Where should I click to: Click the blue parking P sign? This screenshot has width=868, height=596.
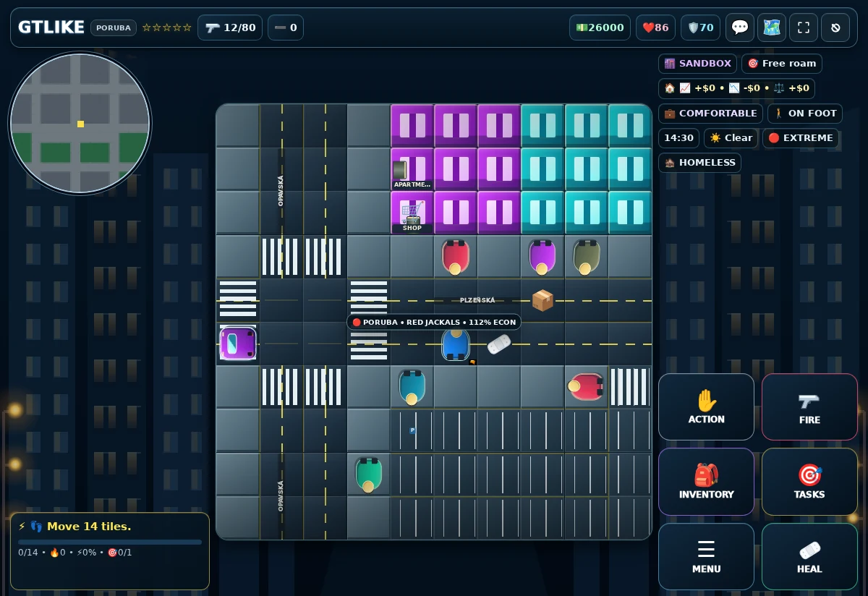[x=412, y=430]
